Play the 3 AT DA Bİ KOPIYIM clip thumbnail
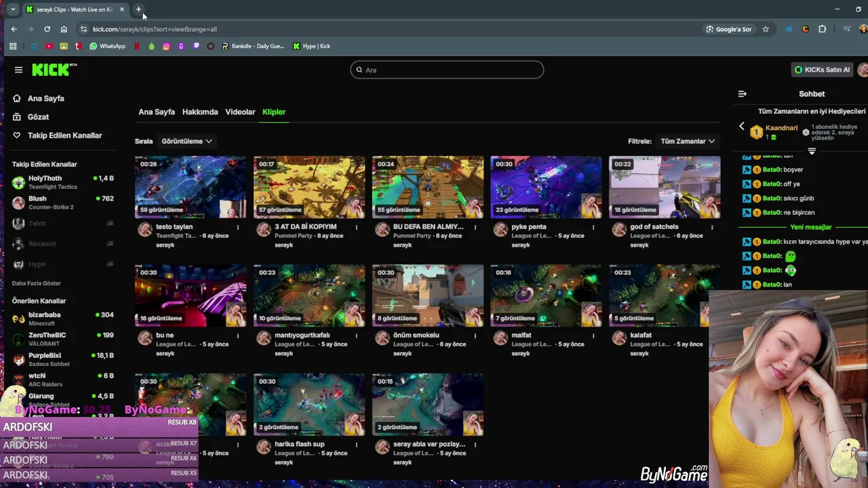 pyautogui.click(x=309, y=187)
